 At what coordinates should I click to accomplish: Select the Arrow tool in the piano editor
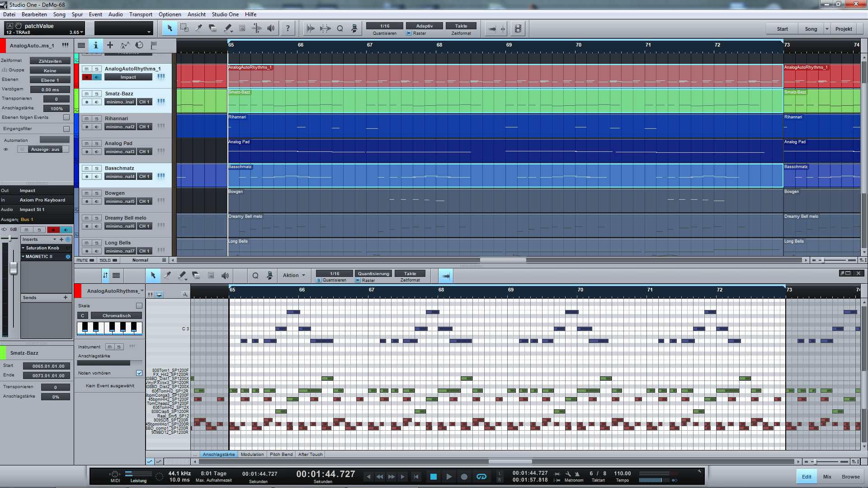coord(153,275)
